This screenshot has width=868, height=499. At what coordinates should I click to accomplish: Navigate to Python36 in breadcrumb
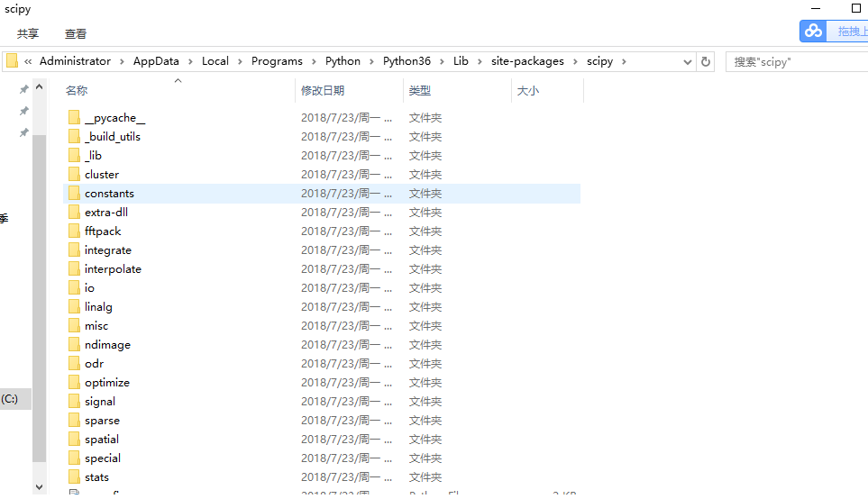pyautogui.click(x=407, y=61)
